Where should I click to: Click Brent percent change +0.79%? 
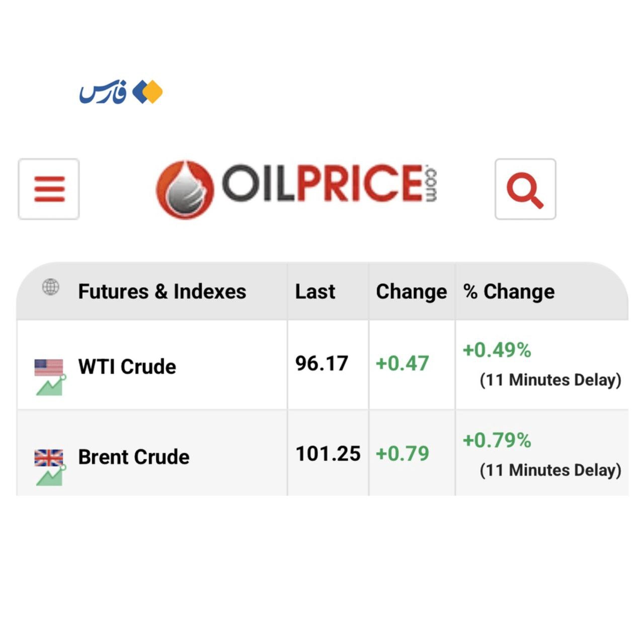point(497,441)
